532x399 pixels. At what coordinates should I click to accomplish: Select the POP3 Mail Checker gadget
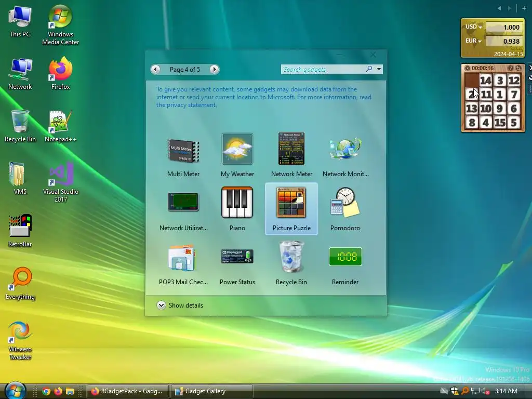click(183, 263)
